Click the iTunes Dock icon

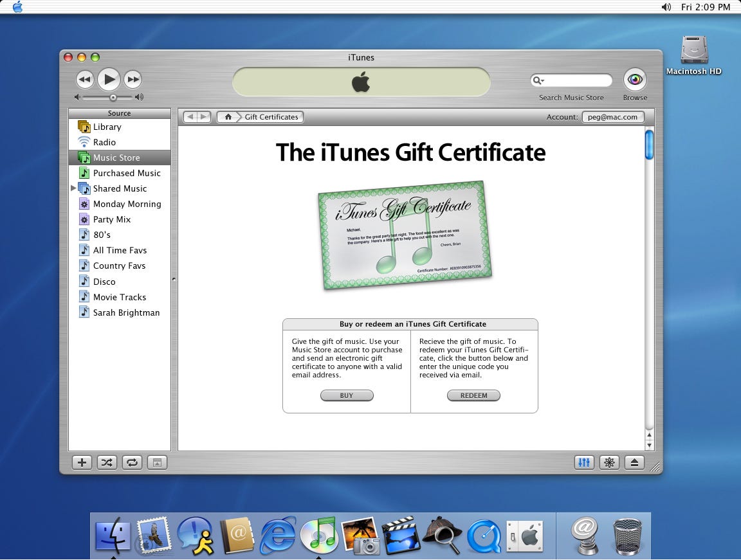click(x=318, y=535)
